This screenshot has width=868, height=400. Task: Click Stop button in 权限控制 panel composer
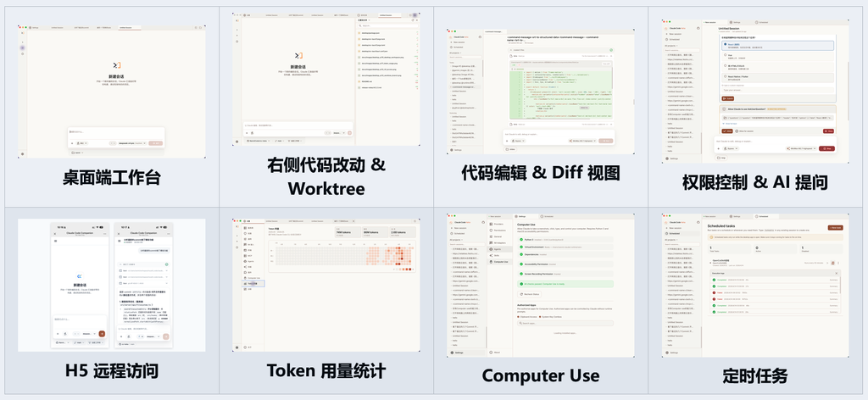pyautogui.click(x=826, y=148)
